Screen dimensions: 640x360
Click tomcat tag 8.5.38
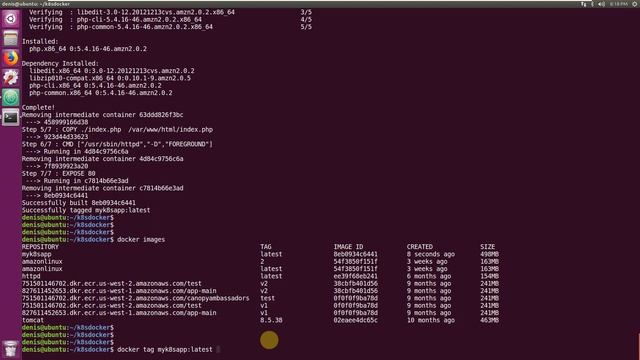click(x=271, y=320)
